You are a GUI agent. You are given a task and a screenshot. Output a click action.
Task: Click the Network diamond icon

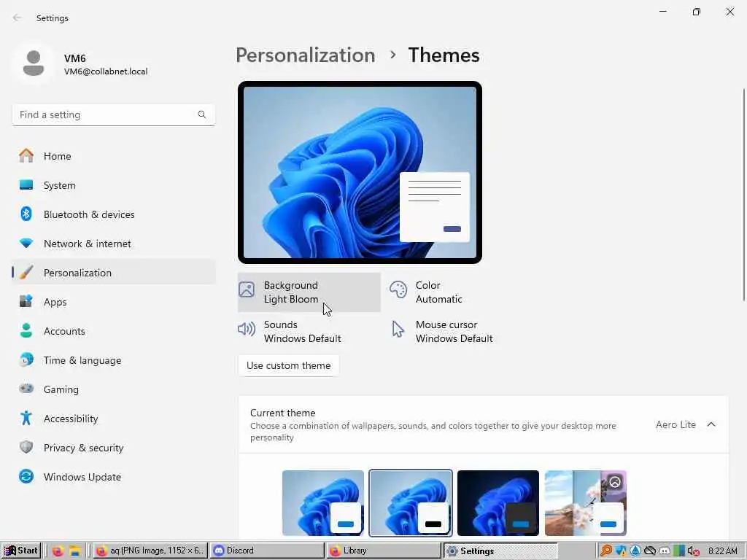tap(26, 243)
